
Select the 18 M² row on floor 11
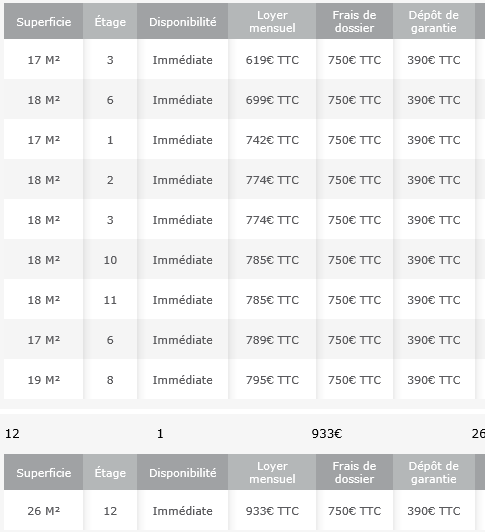coord(244,299)
